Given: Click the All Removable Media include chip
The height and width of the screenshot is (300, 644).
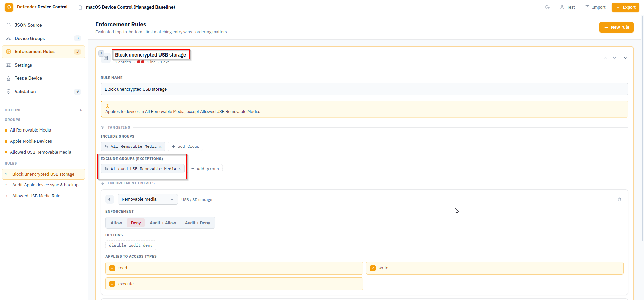Looking at the screenshot, I should coord(133,146).
